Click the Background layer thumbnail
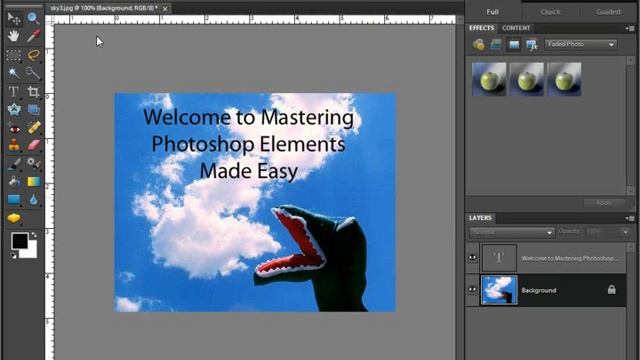640x360 pixels. pos(499,290)
